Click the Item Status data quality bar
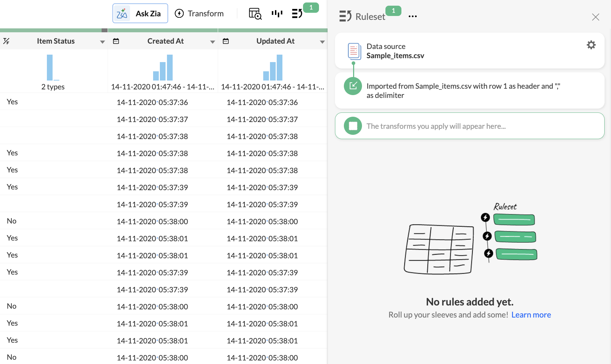The height and width of the screenshot is (364, 611). [54, 30]
